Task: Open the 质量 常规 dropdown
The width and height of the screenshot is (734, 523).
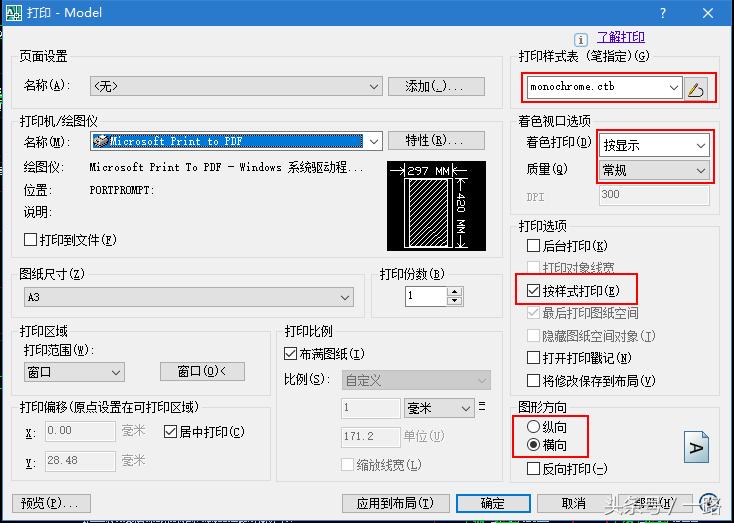Action: coord(654,170)
